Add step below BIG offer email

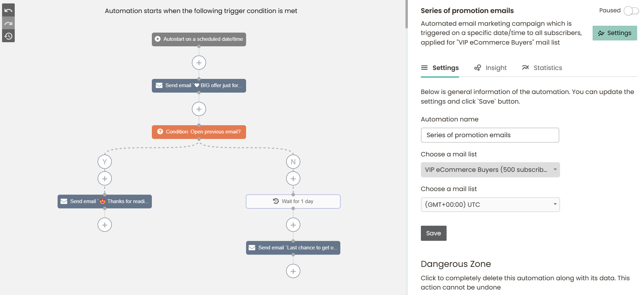[199, 109]
